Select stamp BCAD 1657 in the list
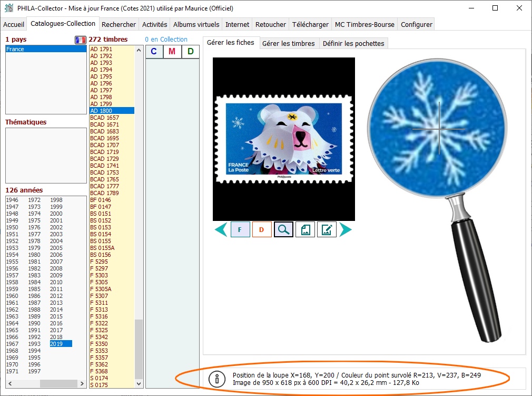The image size is (532, 396). tap(112, 118)
